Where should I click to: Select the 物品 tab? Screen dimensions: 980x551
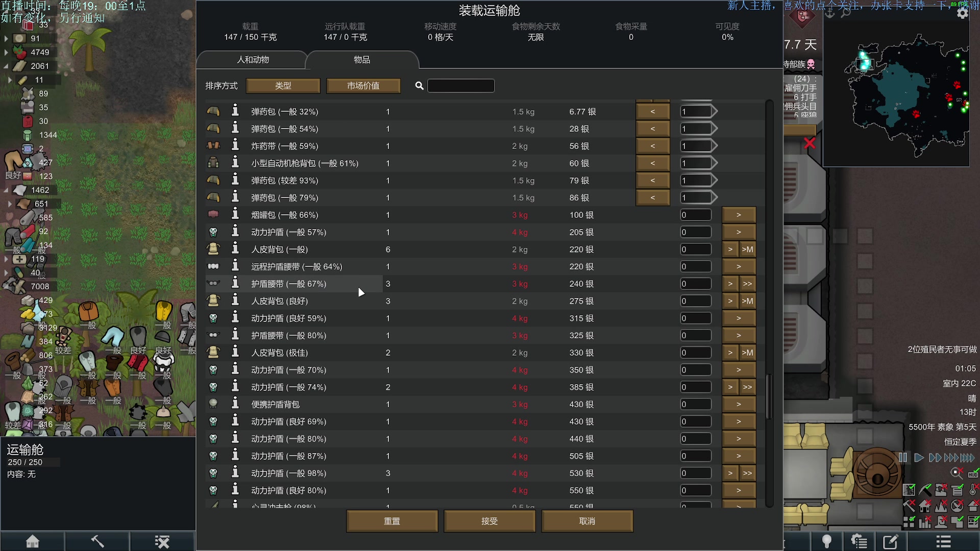tap(362, 60)
